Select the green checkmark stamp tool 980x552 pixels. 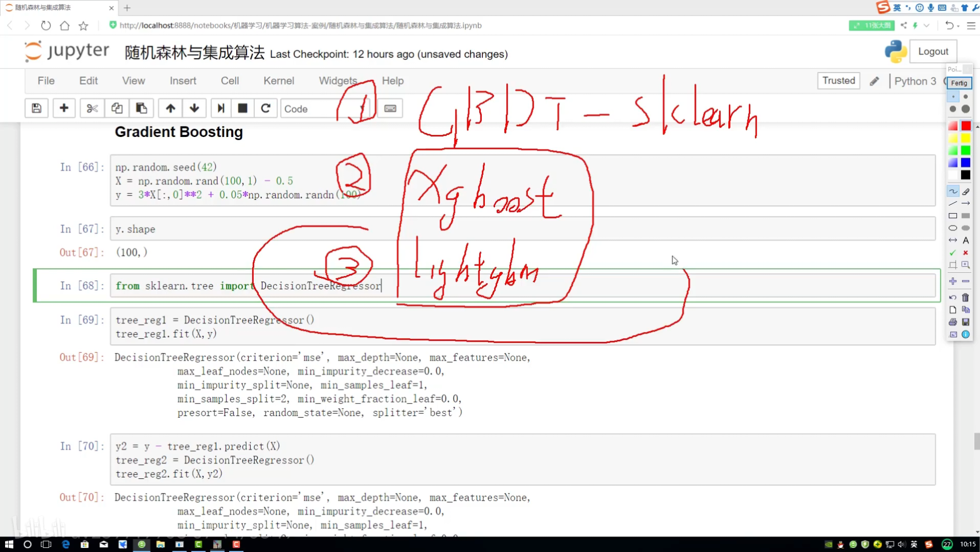(x=953, y=253)
